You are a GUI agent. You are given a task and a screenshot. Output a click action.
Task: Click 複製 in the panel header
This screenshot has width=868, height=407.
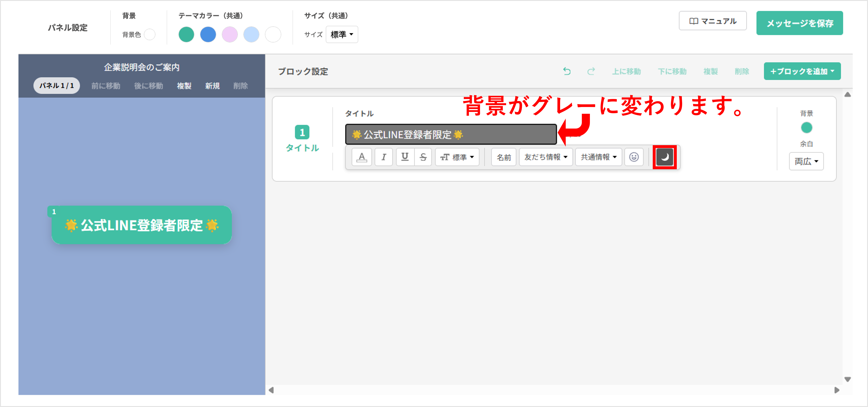[184, 86]
